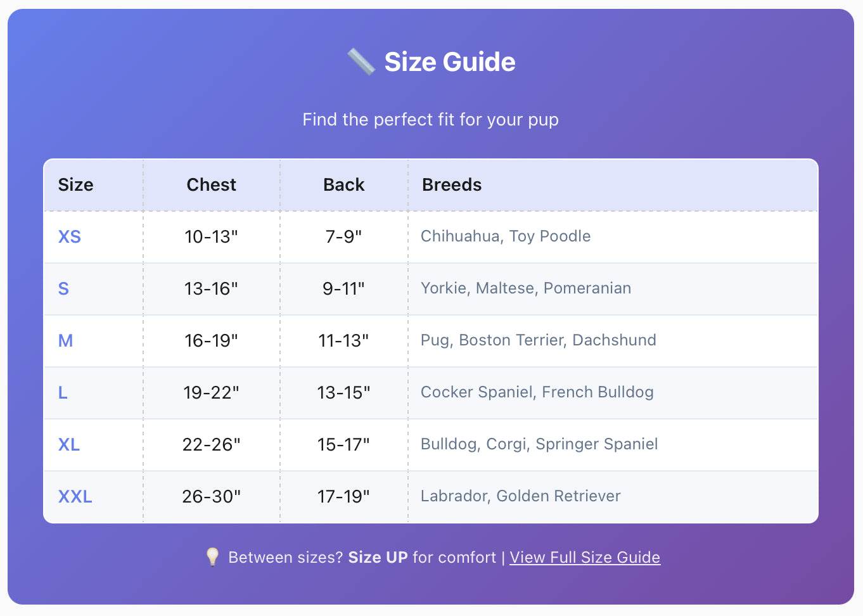The height and width of the screenshot is (616, 863).
Task: Select the S size label
Action: pos(63,288)
